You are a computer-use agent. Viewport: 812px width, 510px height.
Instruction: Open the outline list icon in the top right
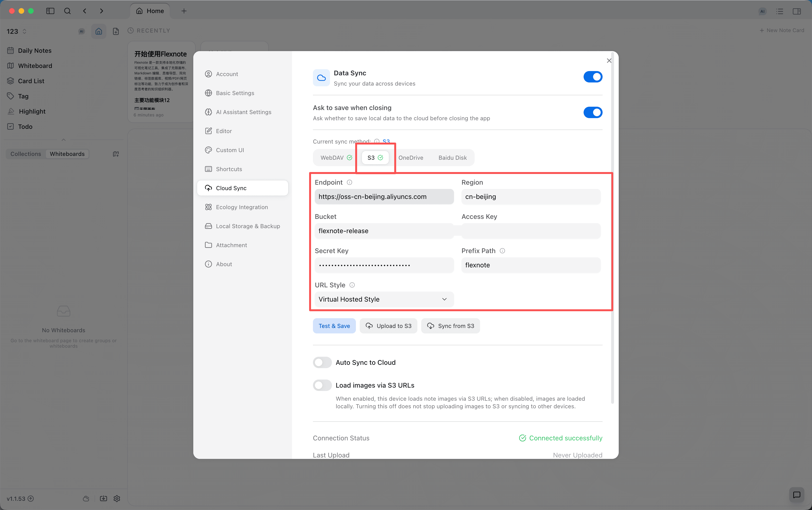click(780, 11)
